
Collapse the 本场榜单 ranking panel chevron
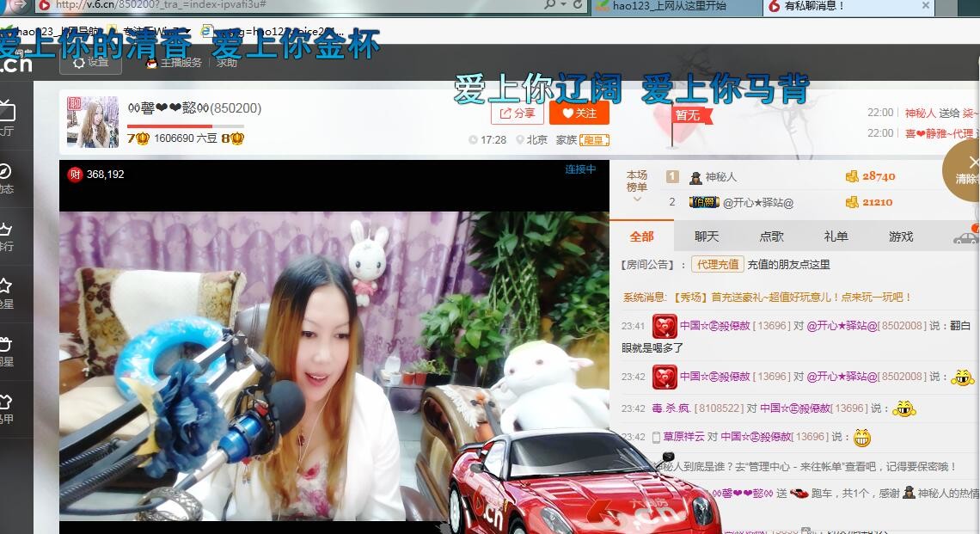(636, 199)
